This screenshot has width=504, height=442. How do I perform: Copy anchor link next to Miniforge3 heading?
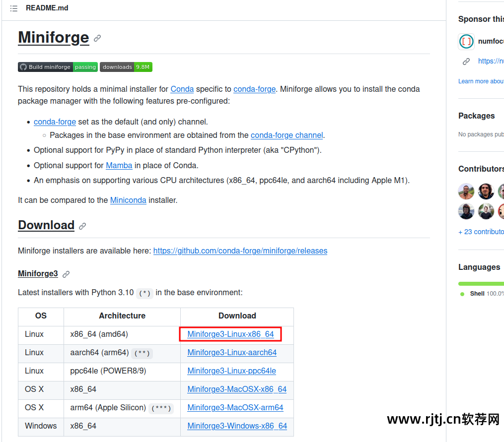click(x=66, y=274)
